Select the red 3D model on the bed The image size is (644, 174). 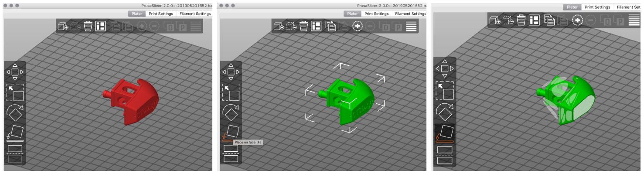pyautogui.click(x=131, y=100)
